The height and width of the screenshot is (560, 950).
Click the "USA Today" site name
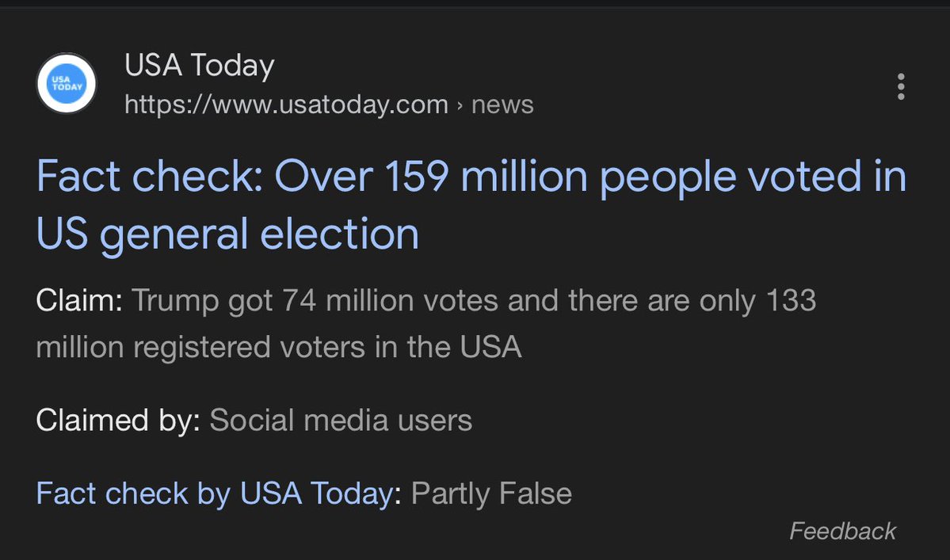(x=199, y=66)
